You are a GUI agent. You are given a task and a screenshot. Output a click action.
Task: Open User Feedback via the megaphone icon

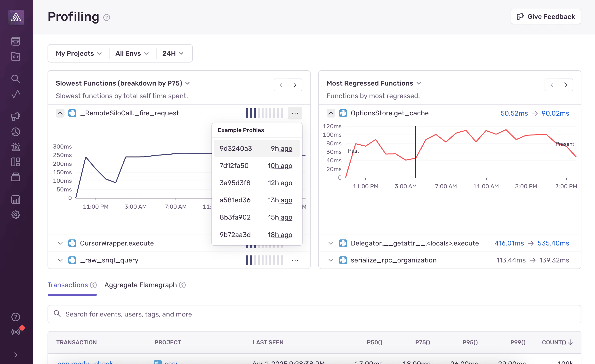(16, 117)
